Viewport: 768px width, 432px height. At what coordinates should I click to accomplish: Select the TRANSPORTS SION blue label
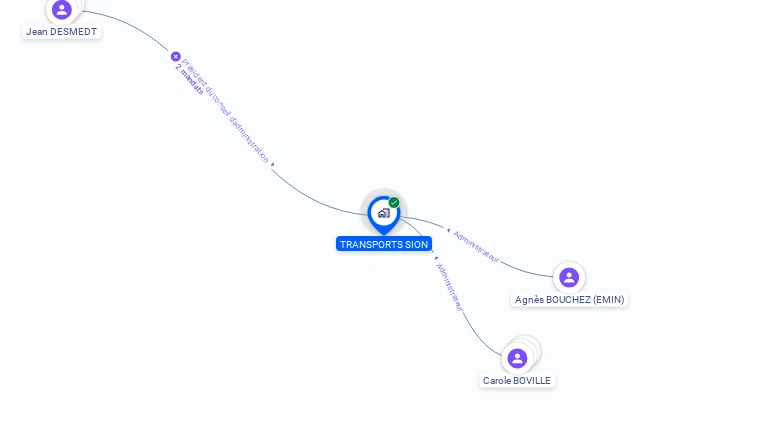[x=384, y=244]
